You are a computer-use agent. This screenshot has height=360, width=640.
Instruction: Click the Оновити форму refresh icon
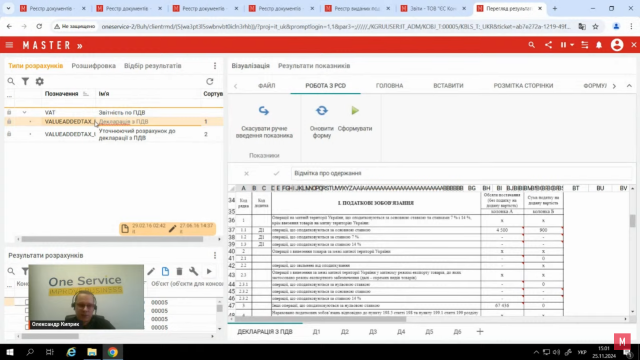pyautogui.click(x=322, y=111)
